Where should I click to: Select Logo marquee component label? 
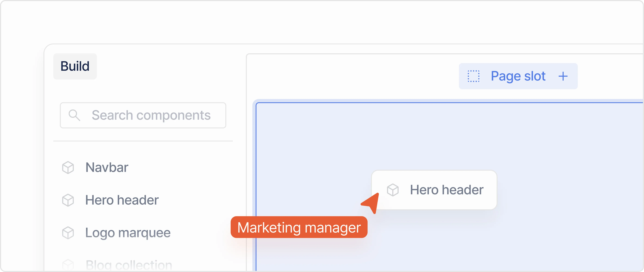(x=128, y=233)
